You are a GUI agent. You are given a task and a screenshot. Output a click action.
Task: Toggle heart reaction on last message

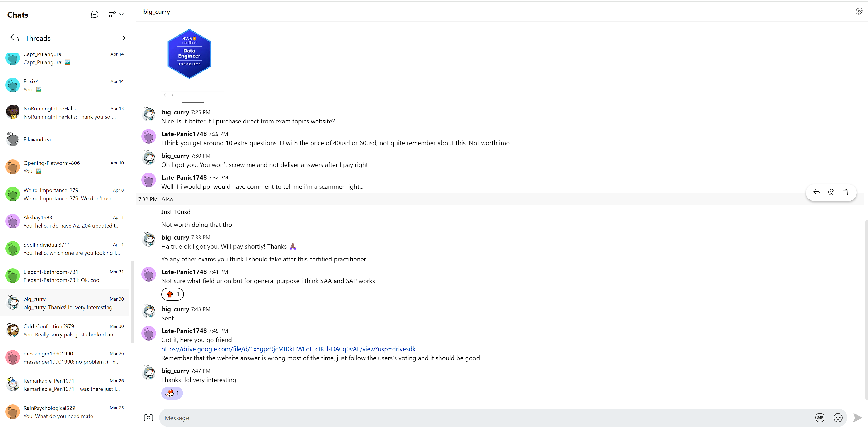pyautogui.click(x=172, y=393)
